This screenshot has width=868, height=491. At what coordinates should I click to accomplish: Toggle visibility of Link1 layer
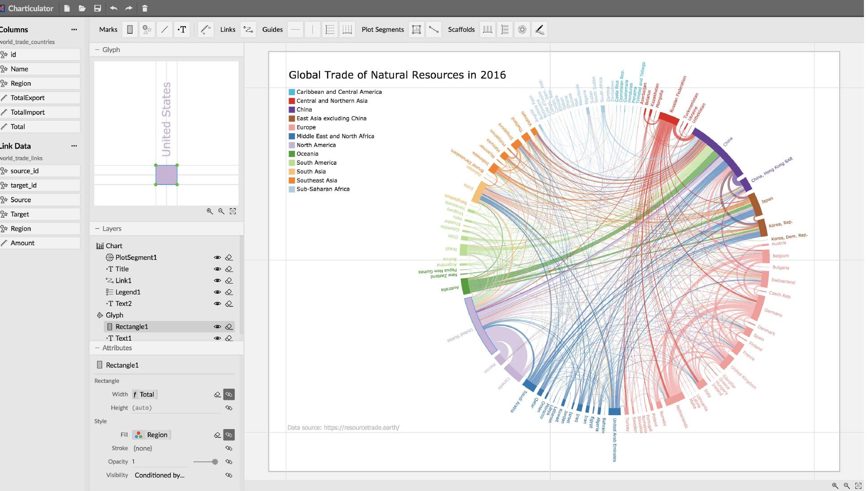coord(217,281)
